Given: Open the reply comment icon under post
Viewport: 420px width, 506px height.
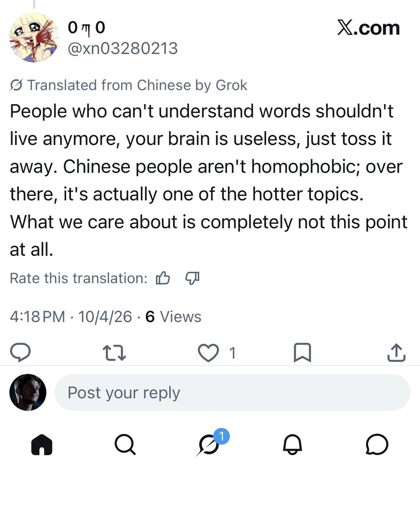Looking at the screenshot, I should pos(20,353).
